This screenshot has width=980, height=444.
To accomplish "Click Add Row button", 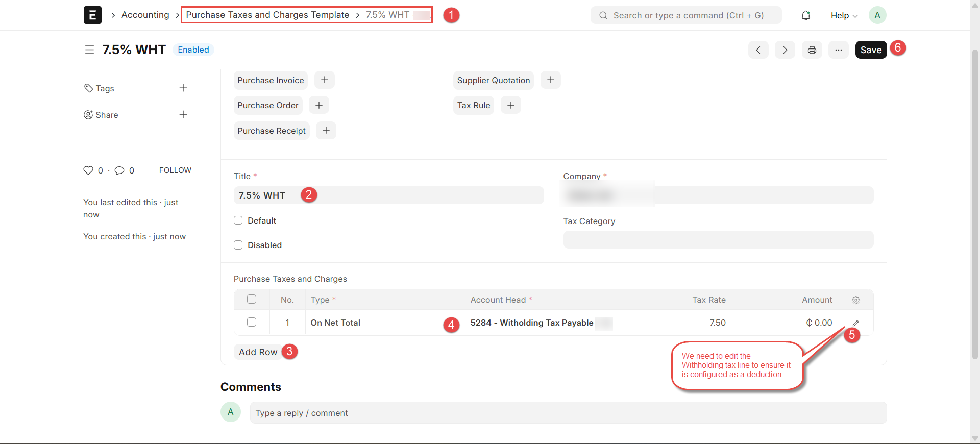I will pyautogui.click(x=258, y=352).
